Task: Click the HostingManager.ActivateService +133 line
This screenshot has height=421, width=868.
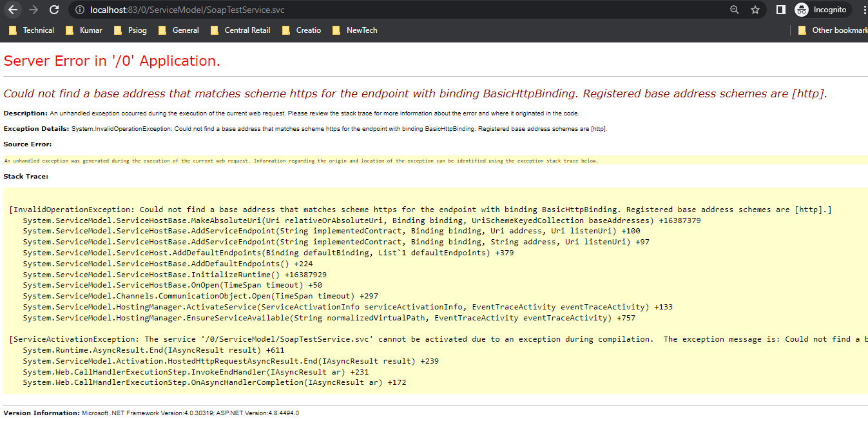Action: tap(347, 307)
